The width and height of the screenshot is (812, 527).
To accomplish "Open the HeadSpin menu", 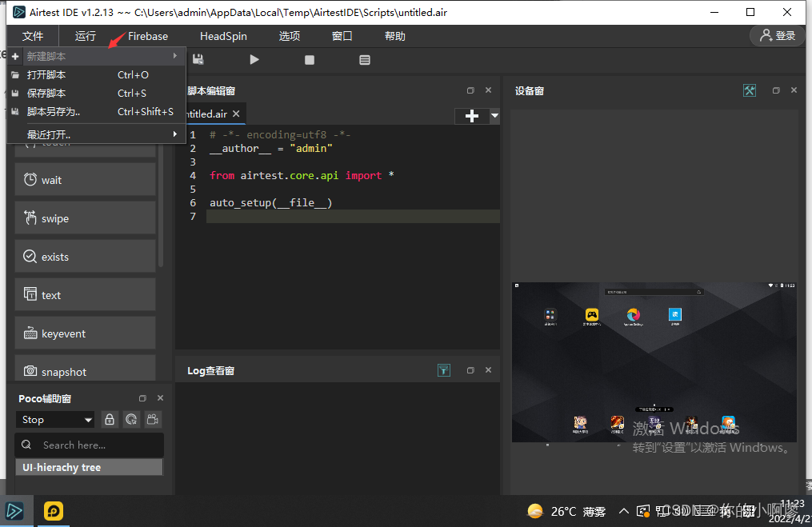I will 223,36.
